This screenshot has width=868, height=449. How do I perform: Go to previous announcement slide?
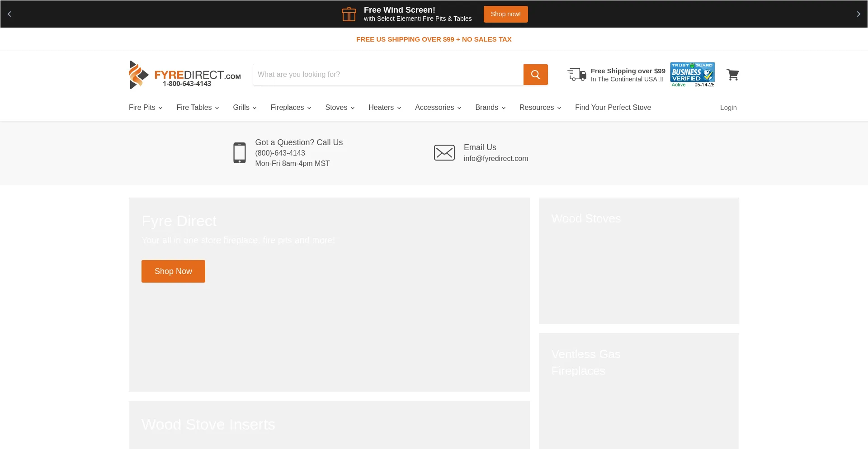coord(9,14)
